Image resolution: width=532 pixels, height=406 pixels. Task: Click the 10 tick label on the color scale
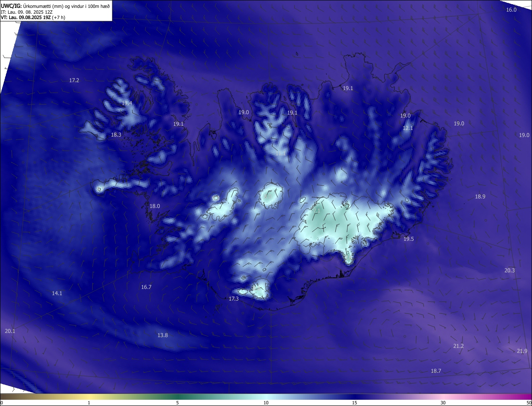click(x=266, y=403)
